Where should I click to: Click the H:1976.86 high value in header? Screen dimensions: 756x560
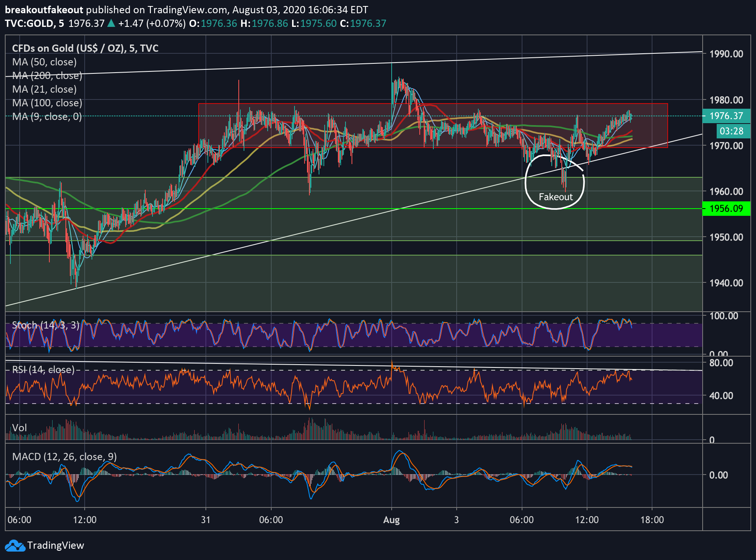point(264,24)
